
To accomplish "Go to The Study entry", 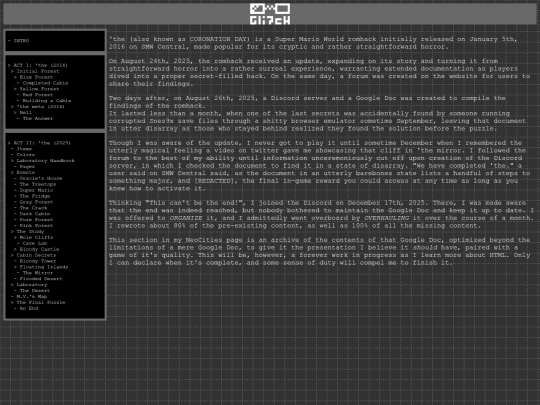I will [30, 231].
